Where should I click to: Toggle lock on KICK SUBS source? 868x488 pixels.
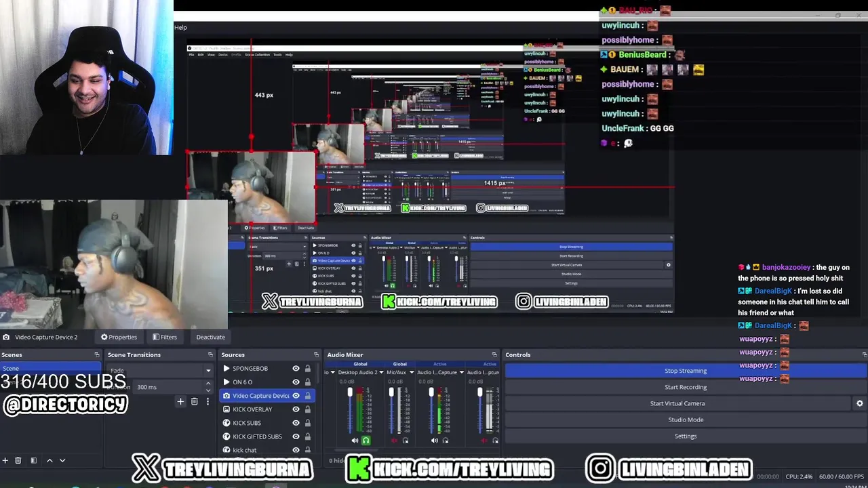(x=308, y=423)
